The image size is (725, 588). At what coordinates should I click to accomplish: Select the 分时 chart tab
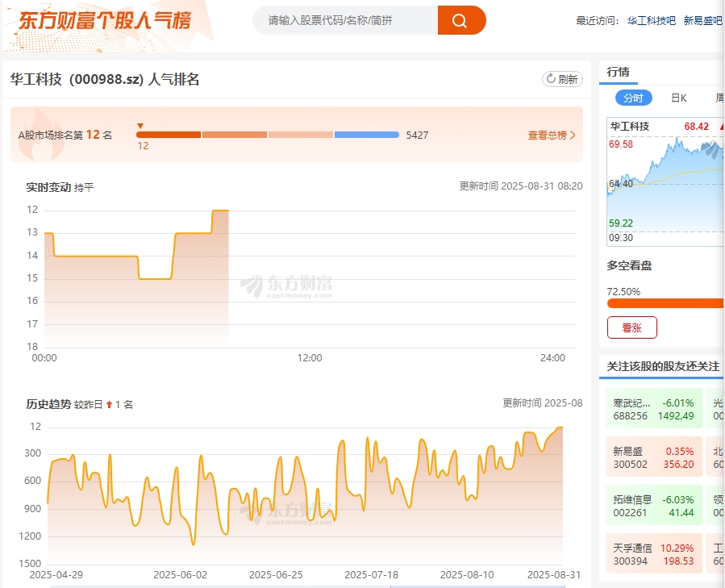633,98
